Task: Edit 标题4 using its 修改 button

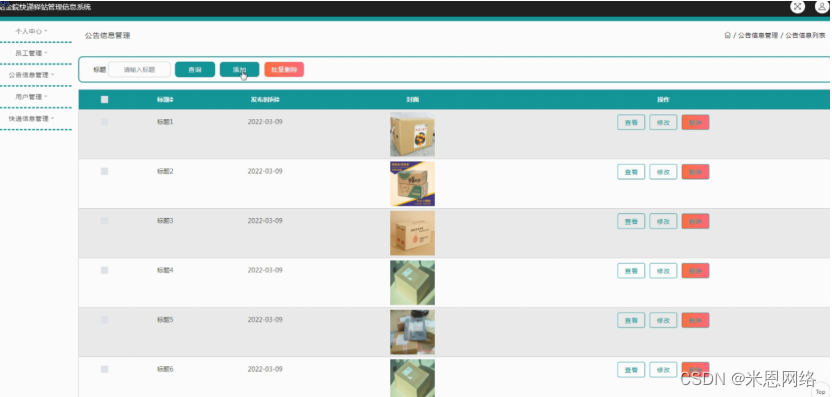Action: click(663, 271)
